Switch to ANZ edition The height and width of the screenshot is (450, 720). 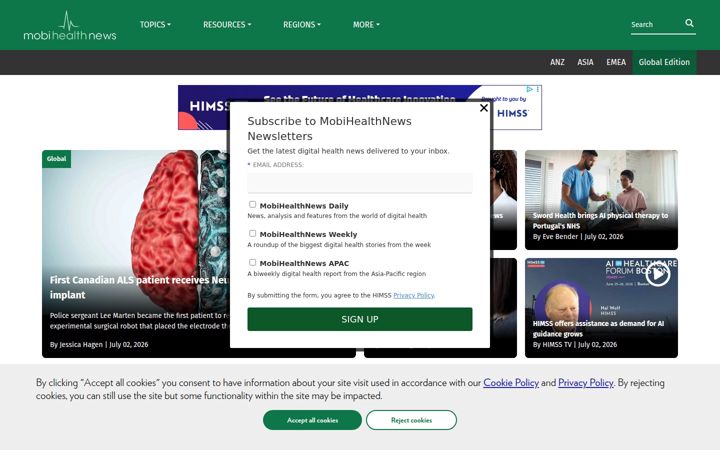(x=557, y=62)
